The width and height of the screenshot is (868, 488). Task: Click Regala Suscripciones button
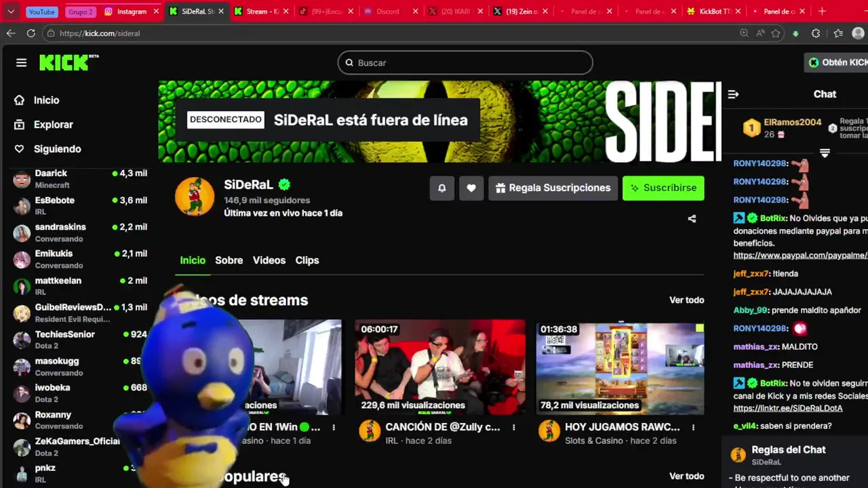point(553,188)
